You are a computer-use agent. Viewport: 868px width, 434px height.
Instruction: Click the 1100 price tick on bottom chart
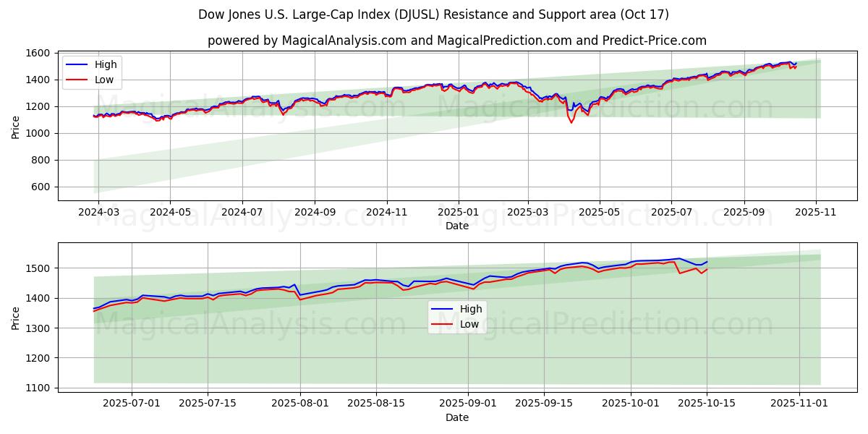[x=38, y=388]
